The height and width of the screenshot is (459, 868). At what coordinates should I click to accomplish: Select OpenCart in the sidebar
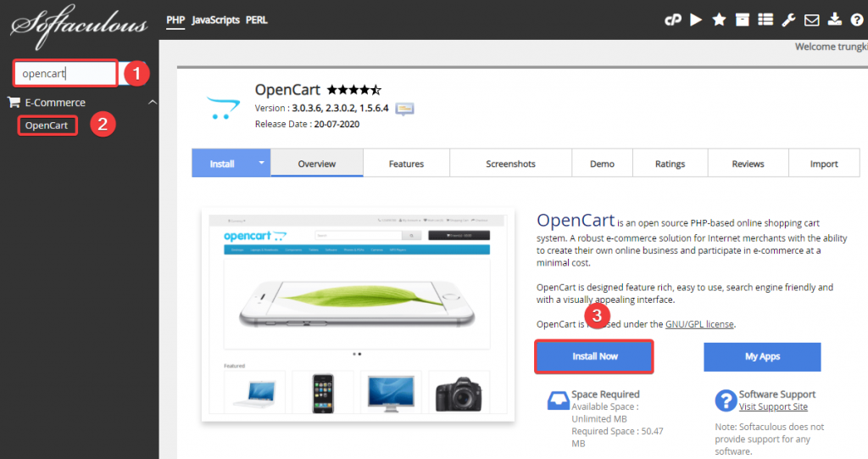[47, 126]
